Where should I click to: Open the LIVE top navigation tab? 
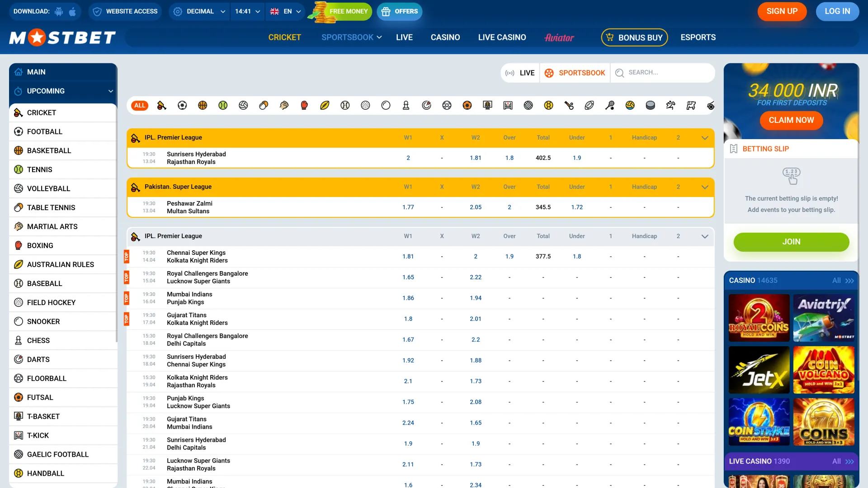click(404, 38)
